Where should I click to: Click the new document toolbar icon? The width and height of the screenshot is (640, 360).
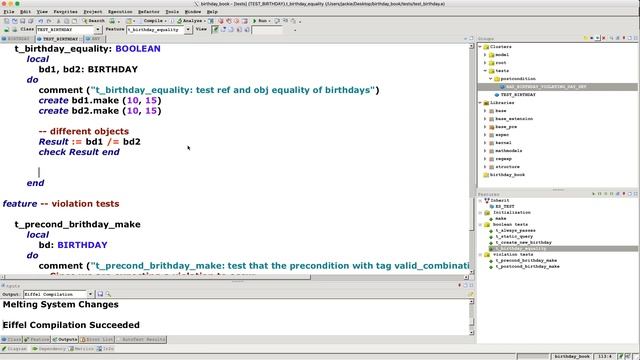(7, 21)
